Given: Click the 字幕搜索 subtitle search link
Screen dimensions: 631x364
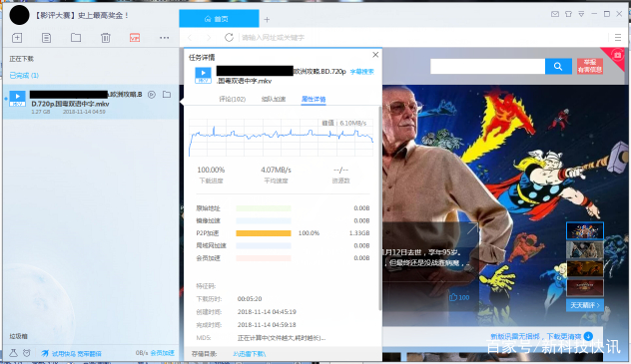Looking at the screenshot, I should [x=361, y=72].
